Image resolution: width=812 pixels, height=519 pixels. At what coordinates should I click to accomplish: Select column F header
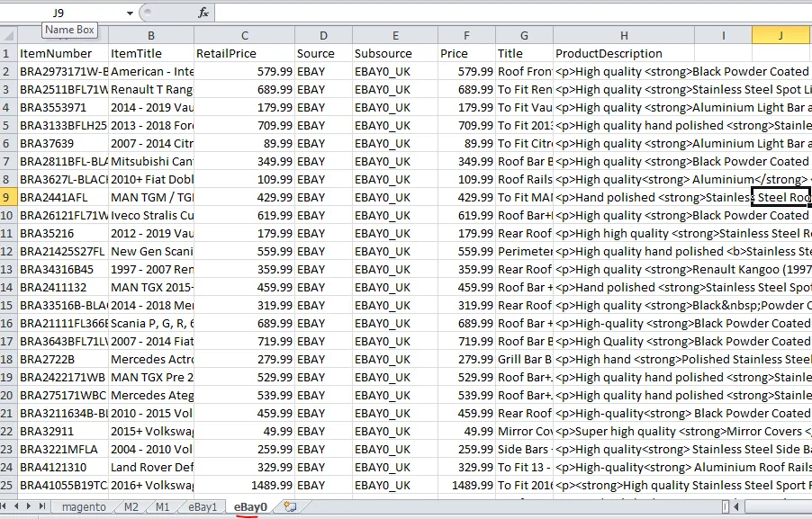(x=466, y=36)
